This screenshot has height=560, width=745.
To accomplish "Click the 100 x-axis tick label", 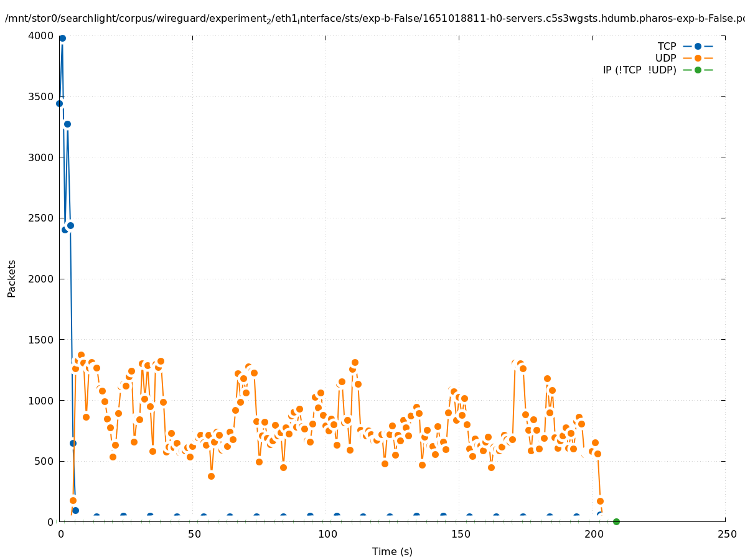I will click(x=327, y=534).
